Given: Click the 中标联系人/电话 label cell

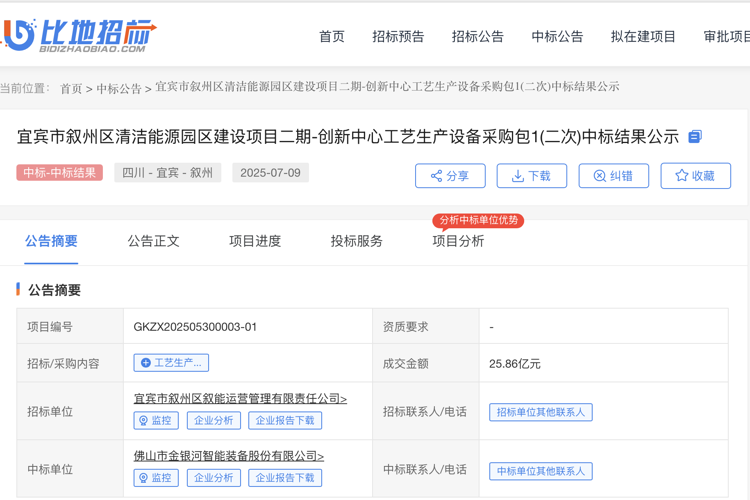Looking at the screenshot, I should tap(425, 469).
